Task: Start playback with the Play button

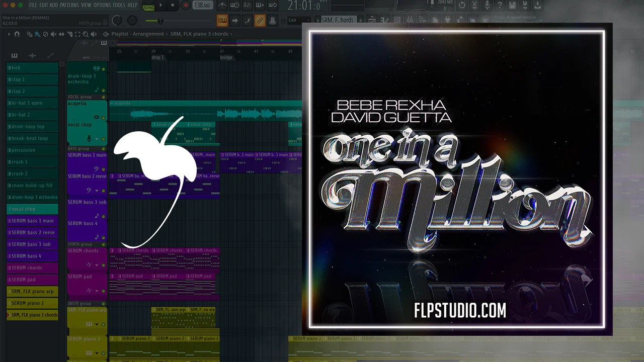Action: (x=161, y=6)
